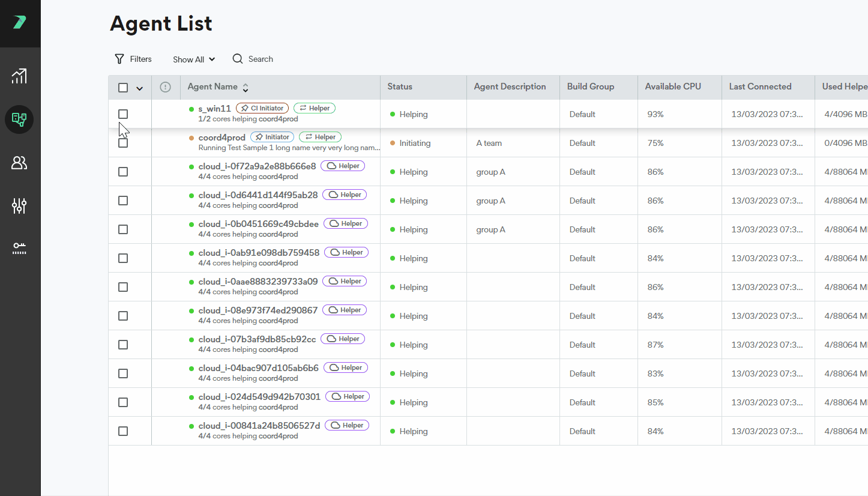
Task: Click the Incredibuild logo in the sidebar
Action: point(20,23)
